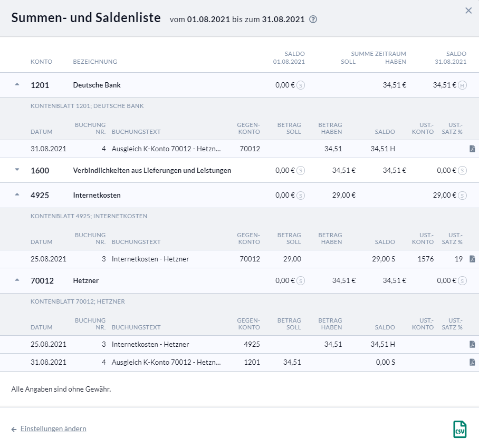Click Gegenkonto 70012 in Internetkosten booking
Viewport: 479px width, 448px height.
250,259
